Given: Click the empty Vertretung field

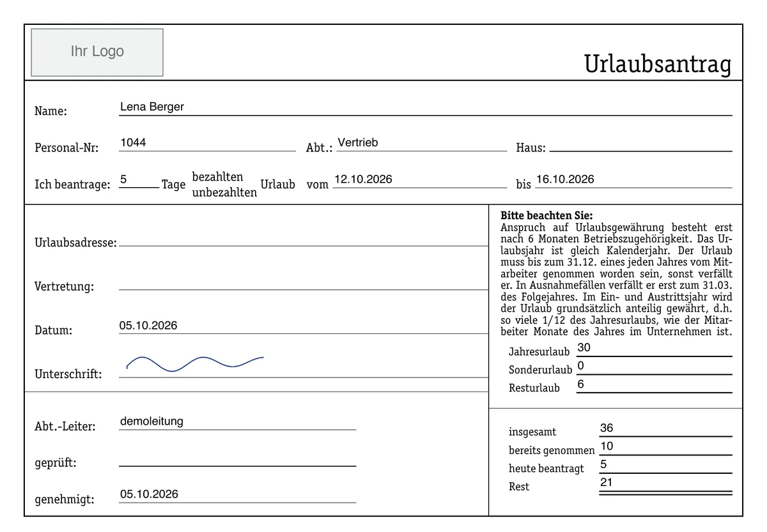Looking at the screenshot, I should (x=304, y=282).
